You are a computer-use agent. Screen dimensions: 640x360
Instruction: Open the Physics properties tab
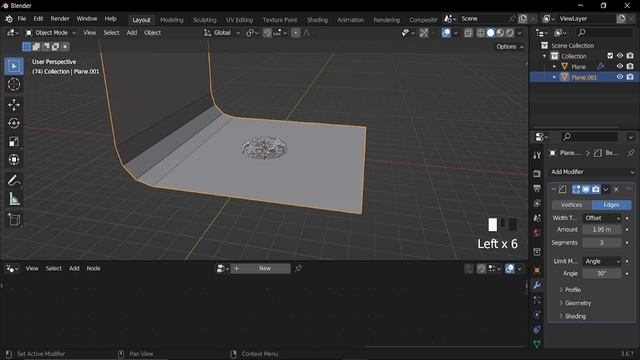tap(537, 315)
